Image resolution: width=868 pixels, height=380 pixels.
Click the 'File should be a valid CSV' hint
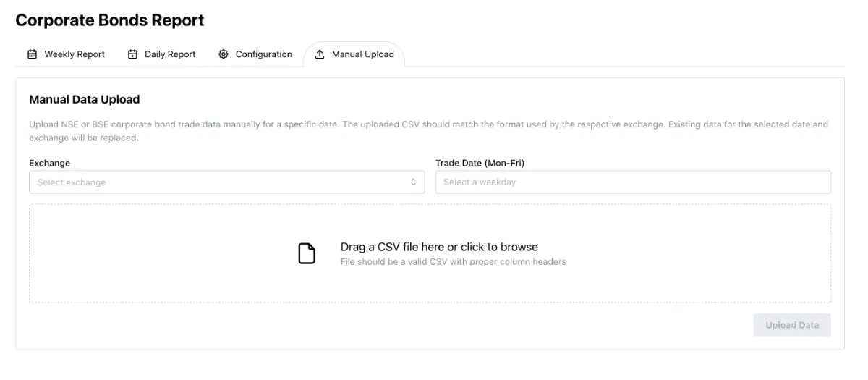tap(453, 261)
